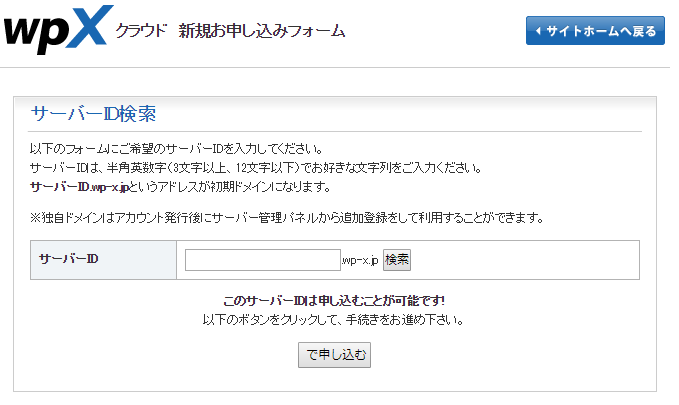Return to site home via サイトホームへ戻る

[x=595, y=31]
